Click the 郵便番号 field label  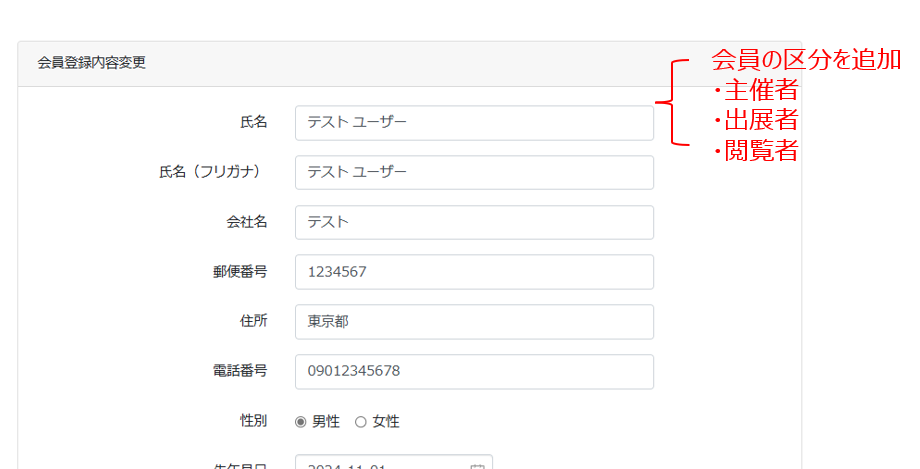tap(240, 272)
